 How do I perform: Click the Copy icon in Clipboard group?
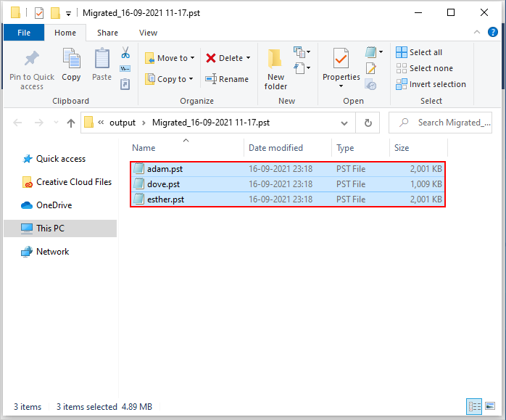71,58
